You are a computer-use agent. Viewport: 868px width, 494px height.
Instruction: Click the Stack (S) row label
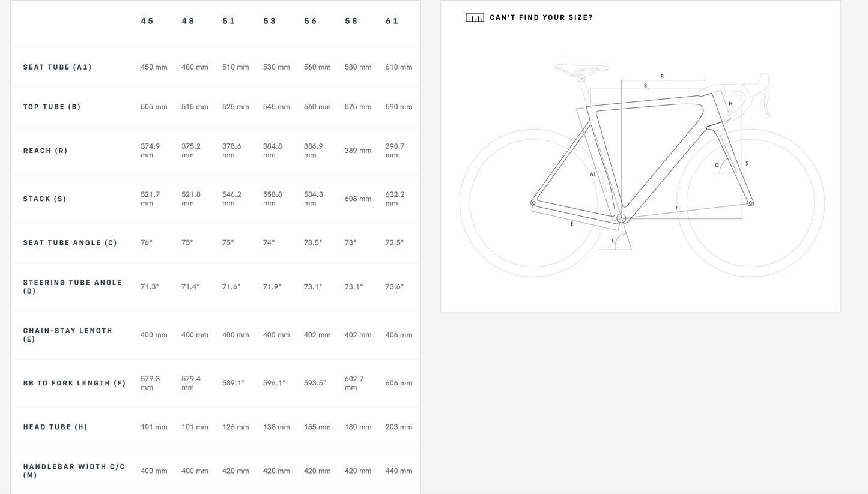pos(45,199)
